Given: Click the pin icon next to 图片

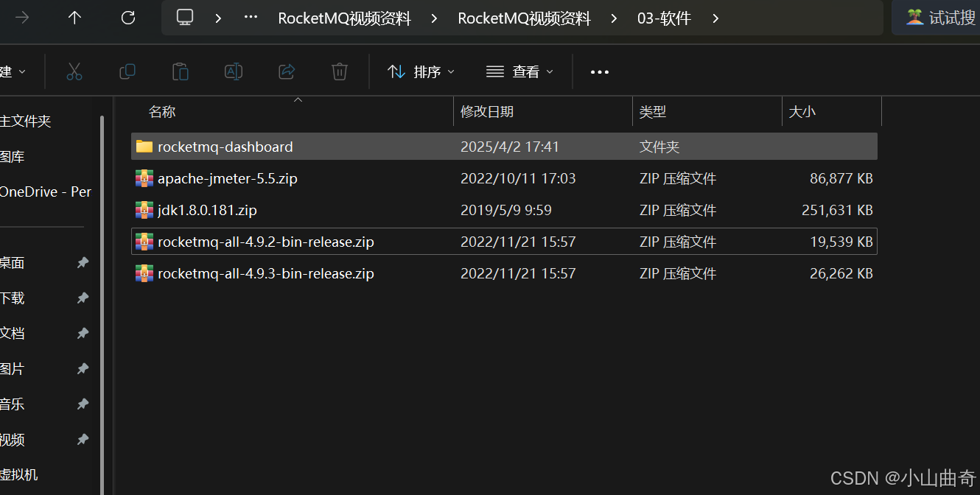Looking at the screenshot, I should coord(83,369).
